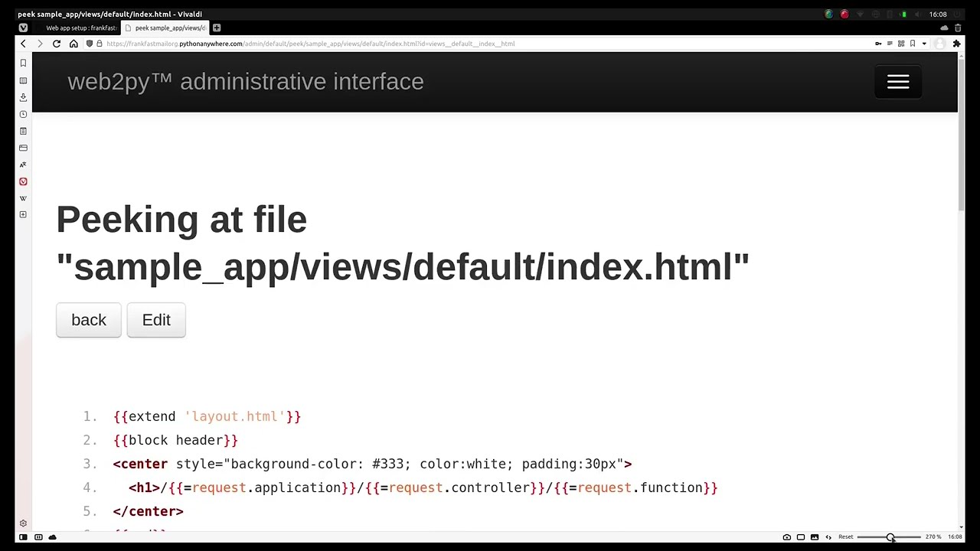Adjust the page zoom slider
The image size is (980, 551).
coord(890,537)
